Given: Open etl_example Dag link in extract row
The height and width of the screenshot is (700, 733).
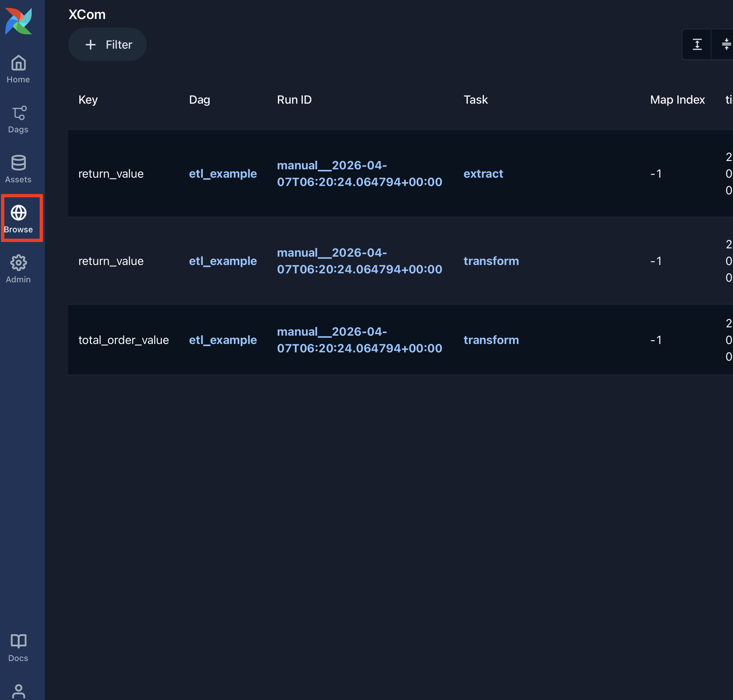Looking at the screenshot, I should (223, 174).
